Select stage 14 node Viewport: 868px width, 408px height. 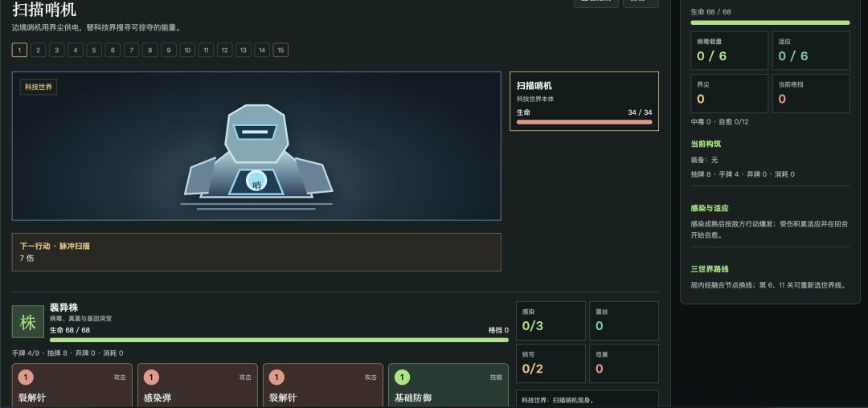click(262, 51)
